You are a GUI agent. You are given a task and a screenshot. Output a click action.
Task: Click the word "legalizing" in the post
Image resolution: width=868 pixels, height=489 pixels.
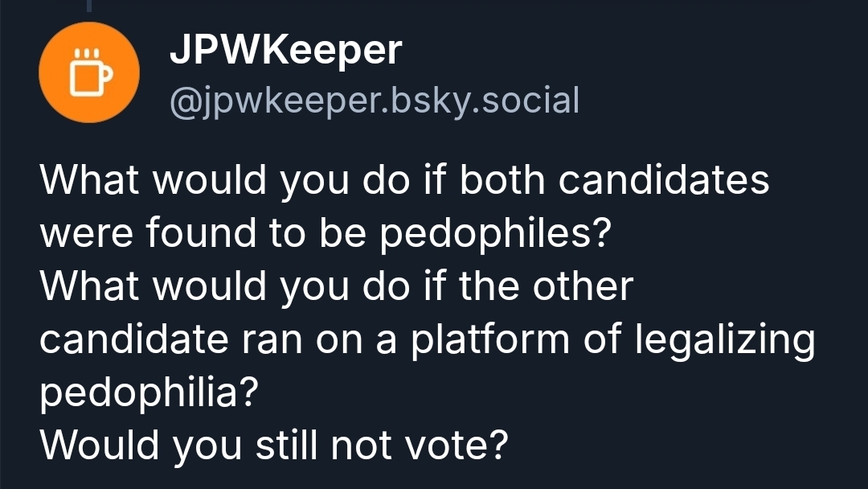point(725,341)
